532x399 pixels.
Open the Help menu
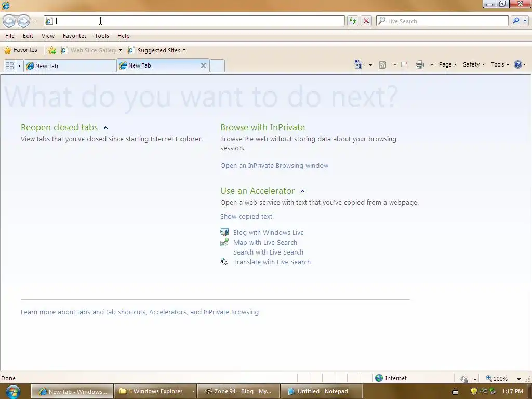(124, 36)
